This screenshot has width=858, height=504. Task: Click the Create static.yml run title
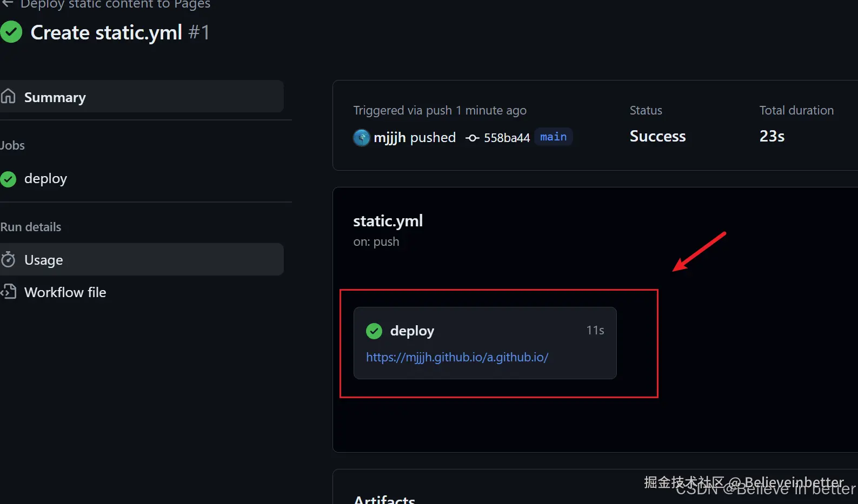coord(106,32)
